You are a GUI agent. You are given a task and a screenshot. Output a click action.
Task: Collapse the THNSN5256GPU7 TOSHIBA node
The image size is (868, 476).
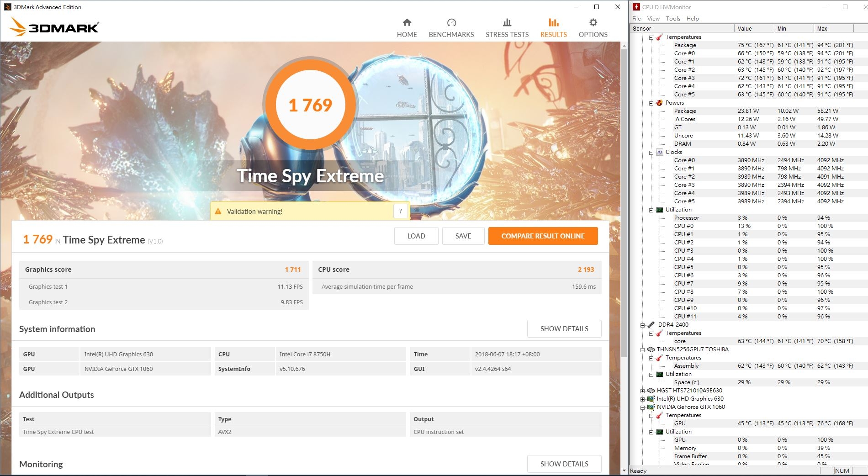pyautogui.click(x=642, y=350)
